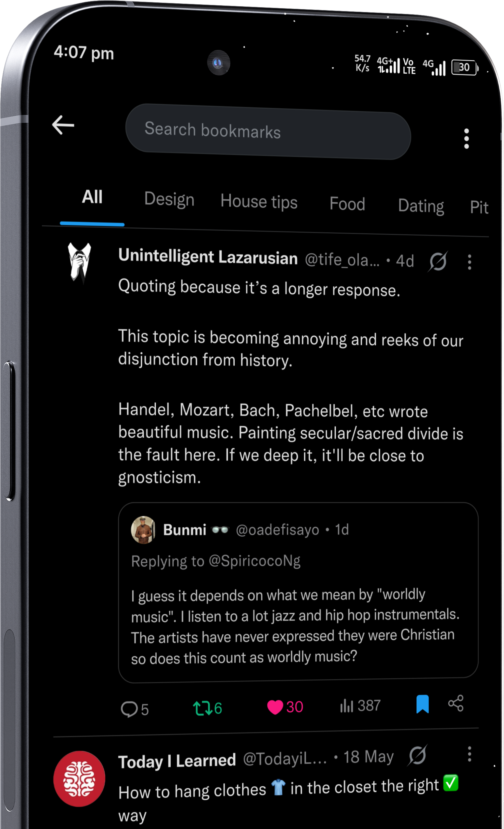Tap the Grok icon on Today I Learned post
This screenshot has width=504, height=829.
418,755
